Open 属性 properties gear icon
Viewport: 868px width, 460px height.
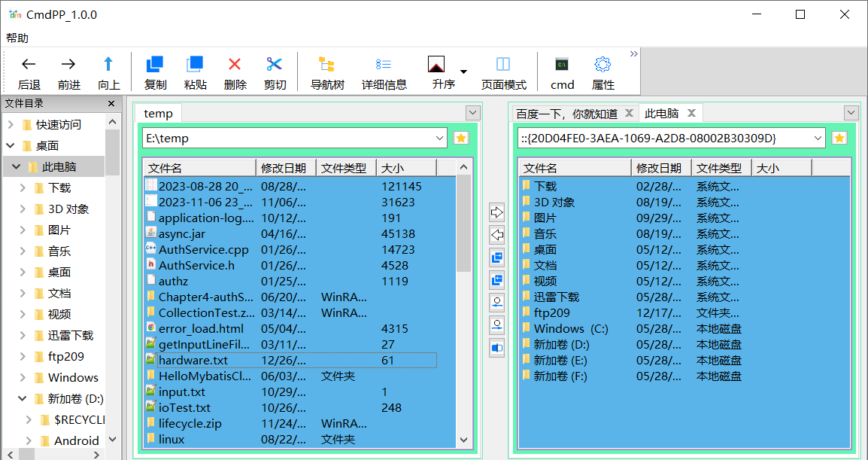602,64
